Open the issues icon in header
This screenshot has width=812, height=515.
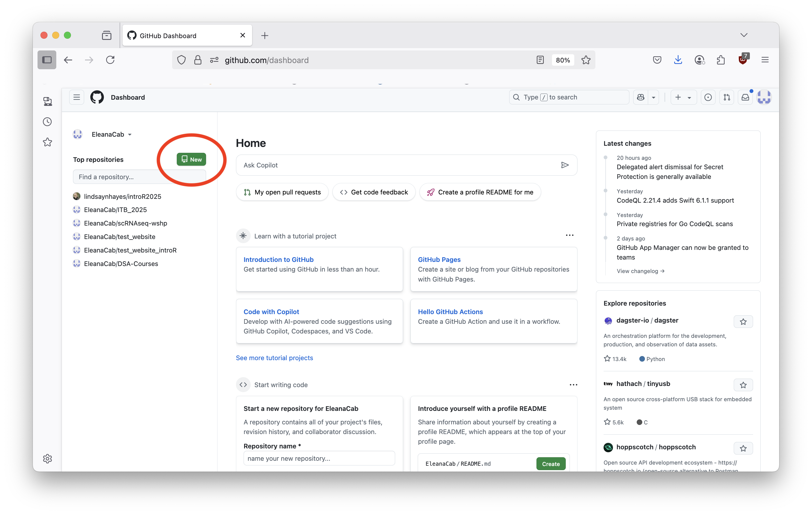tap(708, 97)
